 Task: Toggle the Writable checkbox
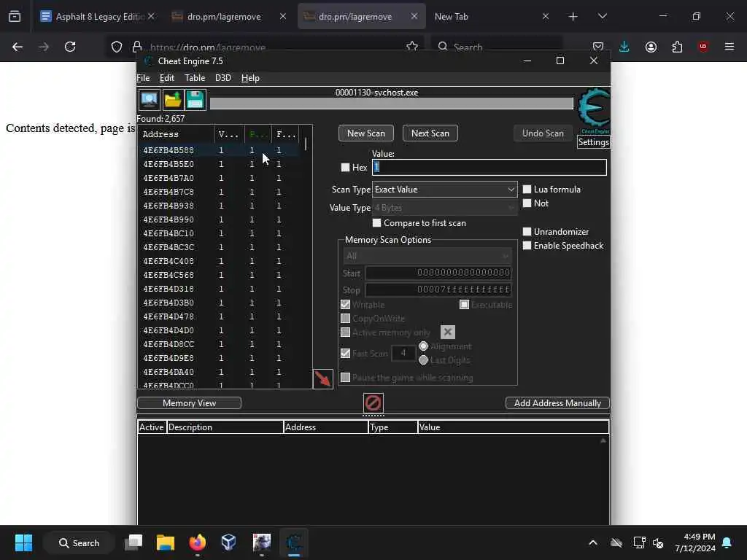pos(345,304)
